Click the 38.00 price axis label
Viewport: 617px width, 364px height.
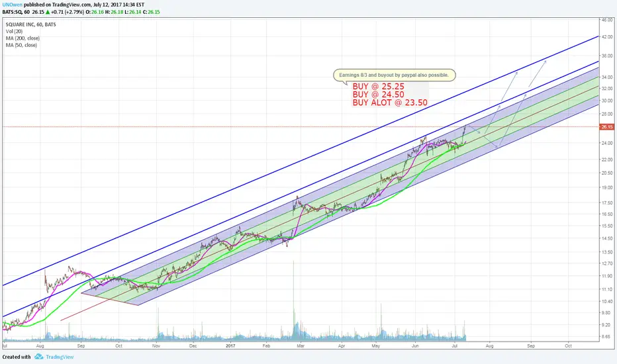(607, 56)
